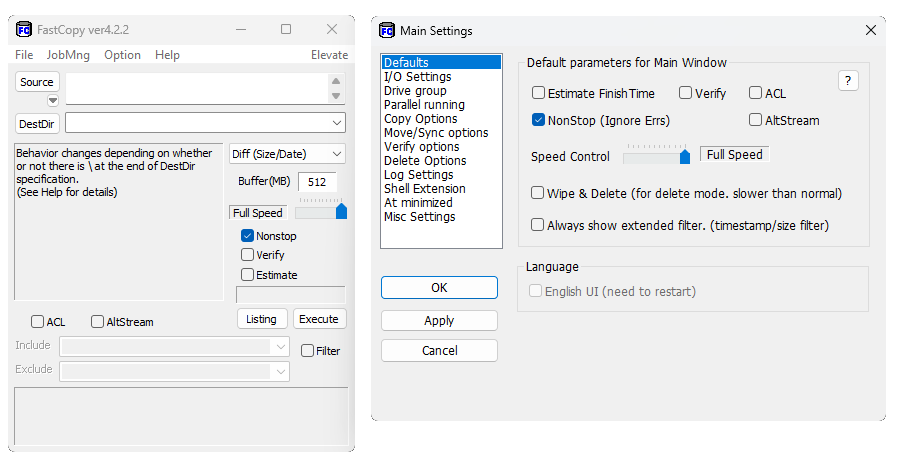Click the Source scroll down arrow

coord(336,96)
